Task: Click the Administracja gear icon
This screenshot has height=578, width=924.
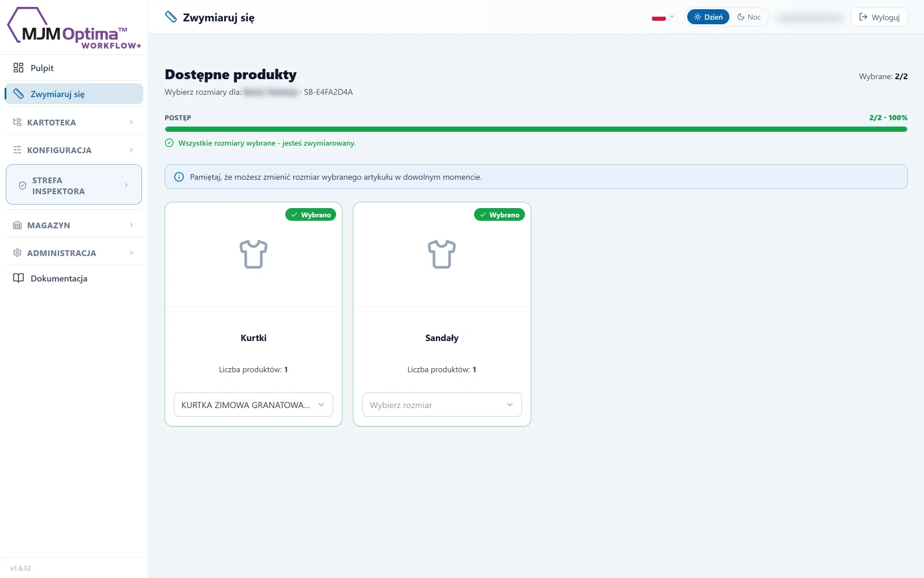Action: pos(17,253)
